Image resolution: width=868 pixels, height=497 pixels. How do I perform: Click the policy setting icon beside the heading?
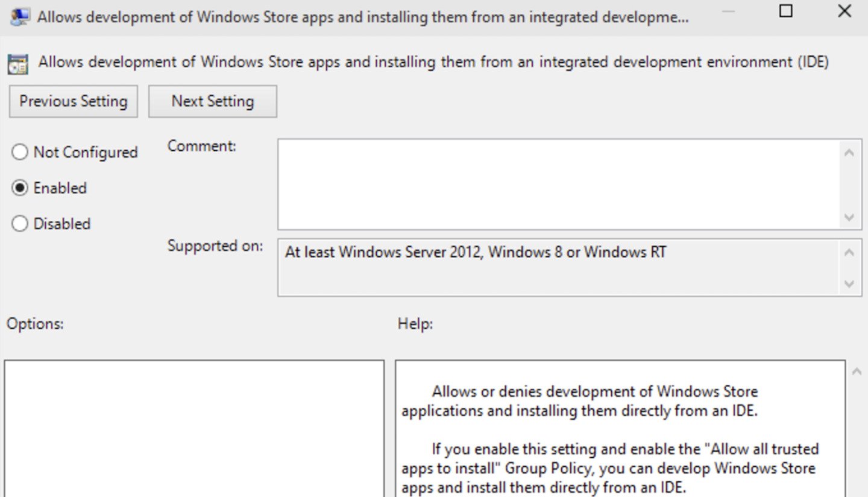(17, 63)
